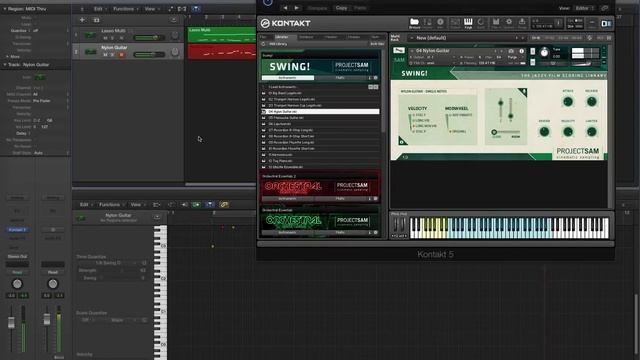The width and height of the screenshot is (640, 360).
Task: Open the Kontakt Quick-Load icon
Action: click(x=481, y=23)
